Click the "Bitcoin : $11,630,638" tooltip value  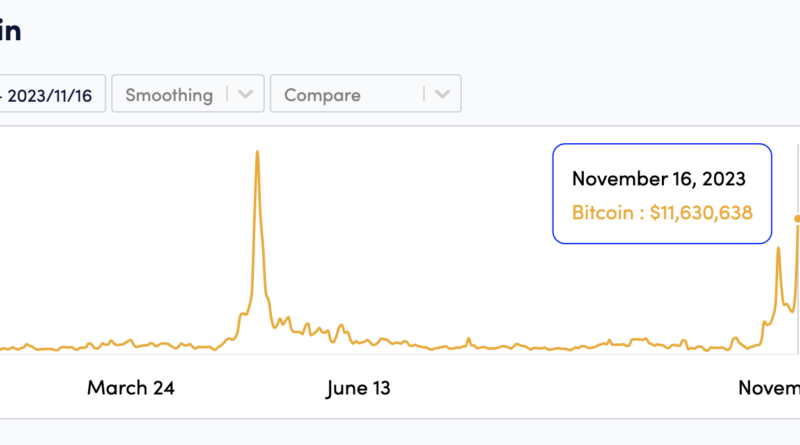tap(662, 213)
